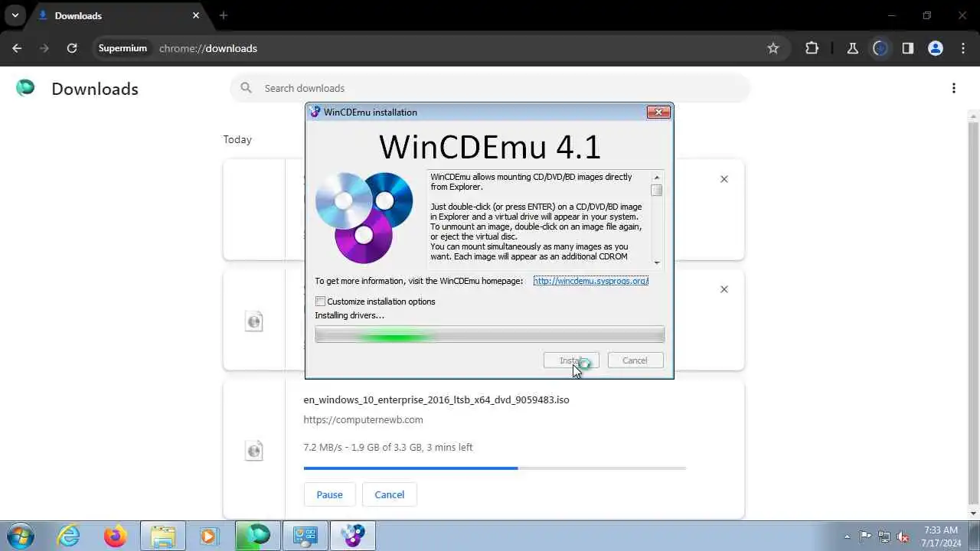Open the Windows 10 ISO file name link
Image resolution: width=980 pixels, height=551 pixels.
click(436, 399)
